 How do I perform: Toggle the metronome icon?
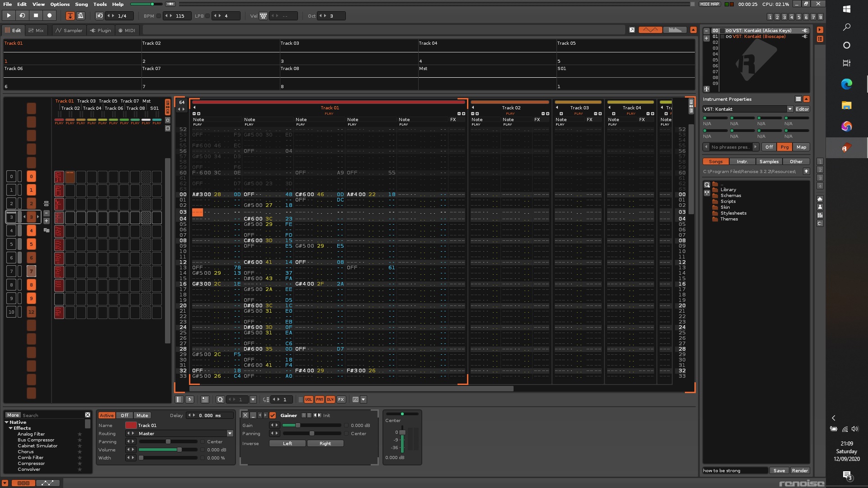click(x=80, y=16)
